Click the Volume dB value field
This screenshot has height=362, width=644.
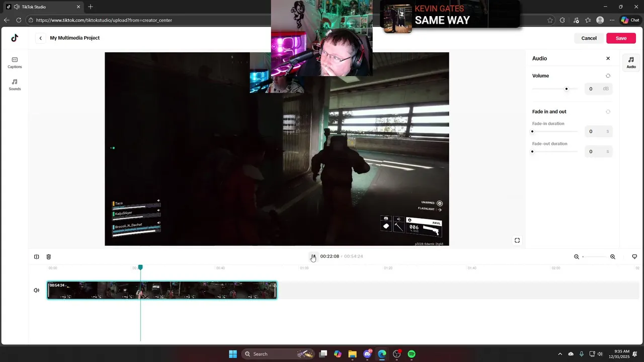coord(598,89)
